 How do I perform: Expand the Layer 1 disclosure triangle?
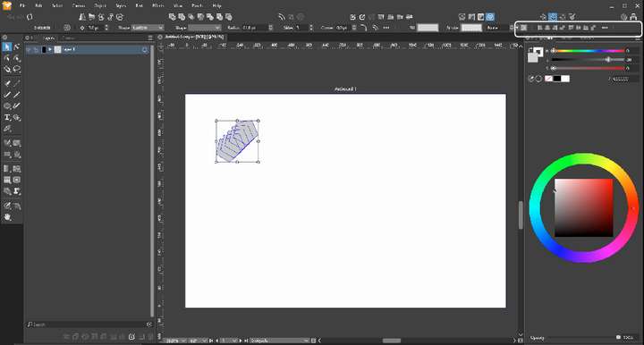(x=50, y=50)
